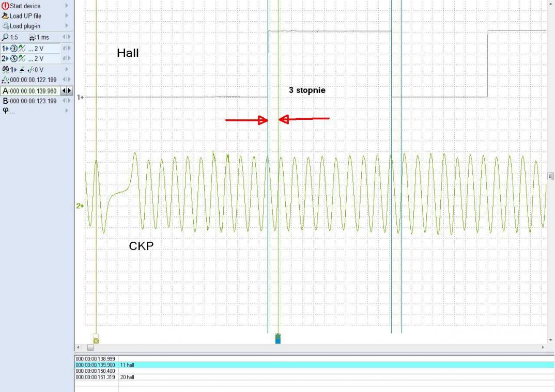555x392 pixels.
Task: Select marker row 20 hall
Action: pos(314,377)
